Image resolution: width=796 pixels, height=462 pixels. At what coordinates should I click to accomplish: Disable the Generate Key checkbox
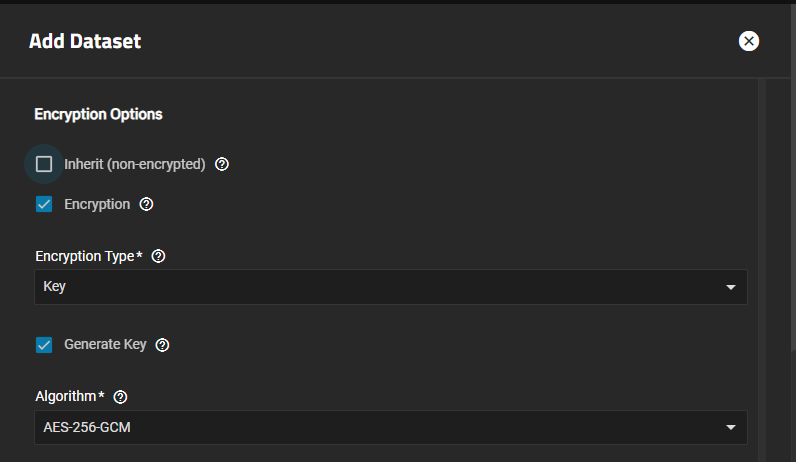44,345
